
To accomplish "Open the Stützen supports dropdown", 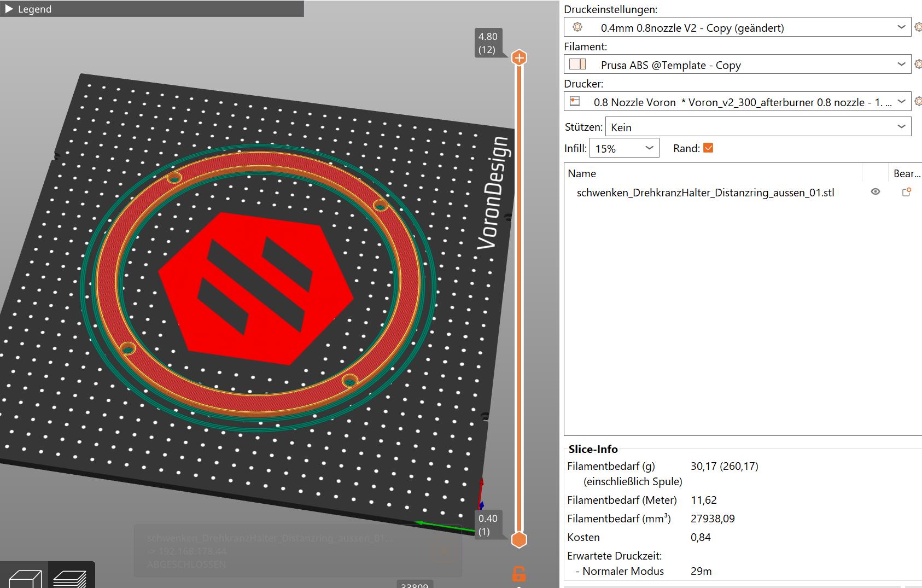I will coord(758,127).
